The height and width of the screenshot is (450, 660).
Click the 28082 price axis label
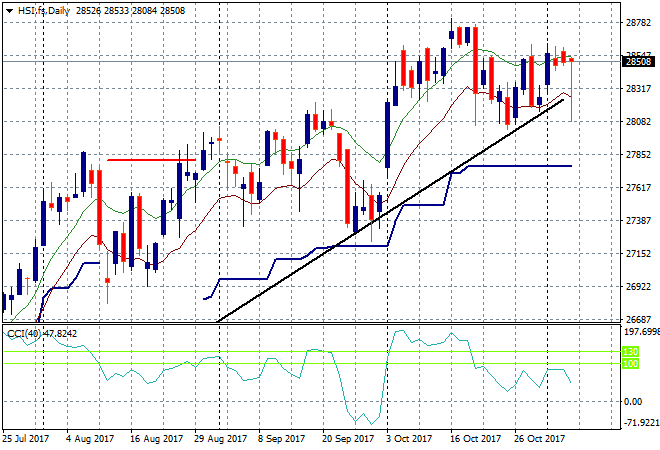[x=638, y=122]
